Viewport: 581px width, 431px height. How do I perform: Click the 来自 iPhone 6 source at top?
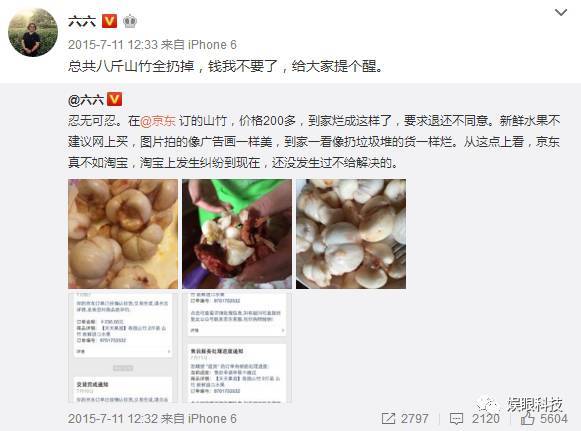tap(199, 45)
